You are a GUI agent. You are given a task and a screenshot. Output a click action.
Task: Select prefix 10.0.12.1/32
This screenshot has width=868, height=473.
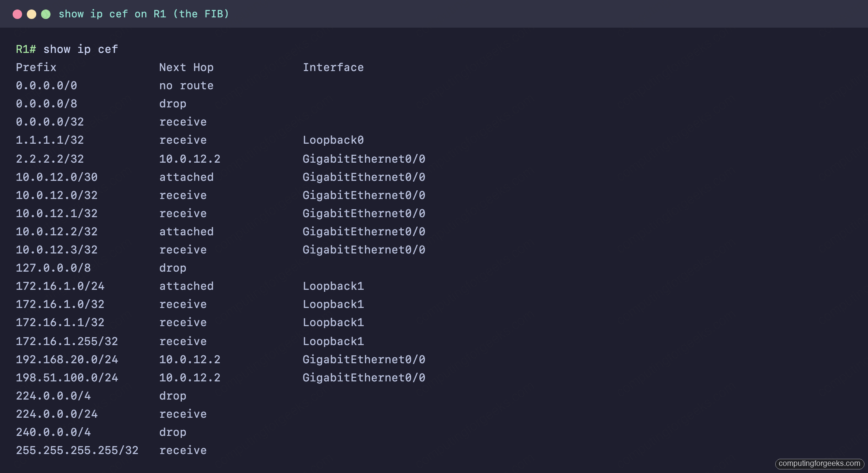[57, 214]
